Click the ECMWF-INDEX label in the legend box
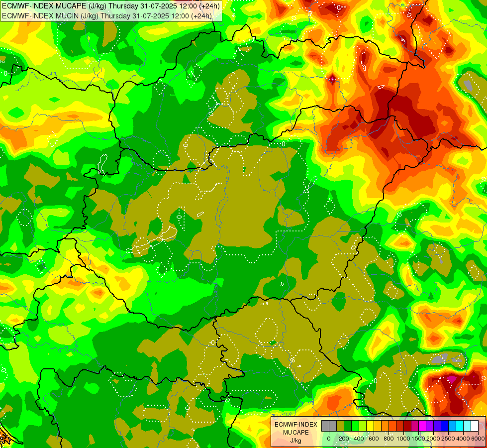 [296, 425]
